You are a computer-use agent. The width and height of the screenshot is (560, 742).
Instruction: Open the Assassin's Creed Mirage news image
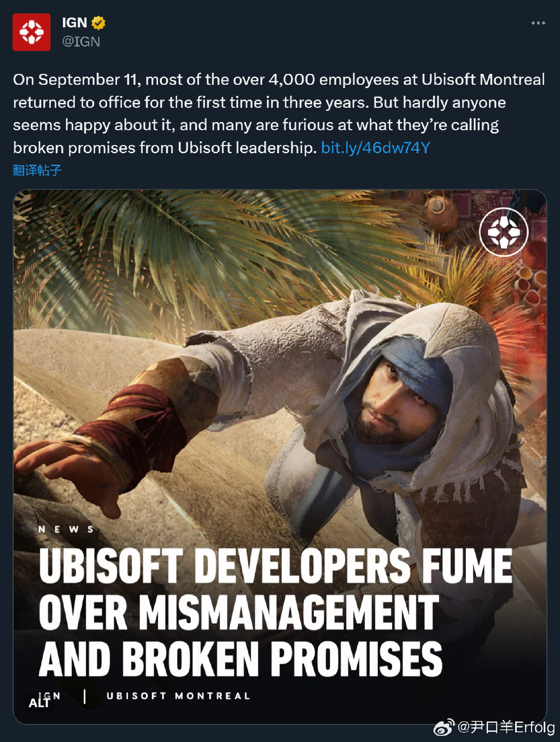click(280, 457)
